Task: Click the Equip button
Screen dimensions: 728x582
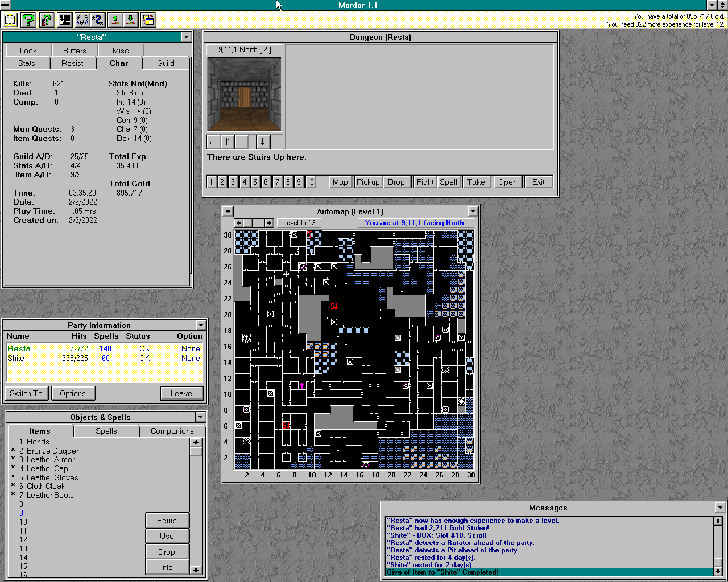Action: point(167,521)
